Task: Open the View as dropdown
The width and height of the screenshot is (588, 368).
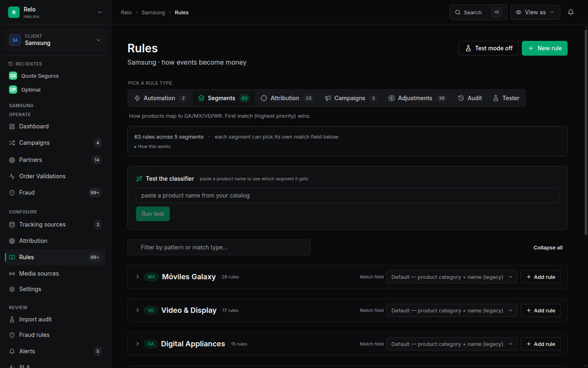Action: [x=535, y=12]
